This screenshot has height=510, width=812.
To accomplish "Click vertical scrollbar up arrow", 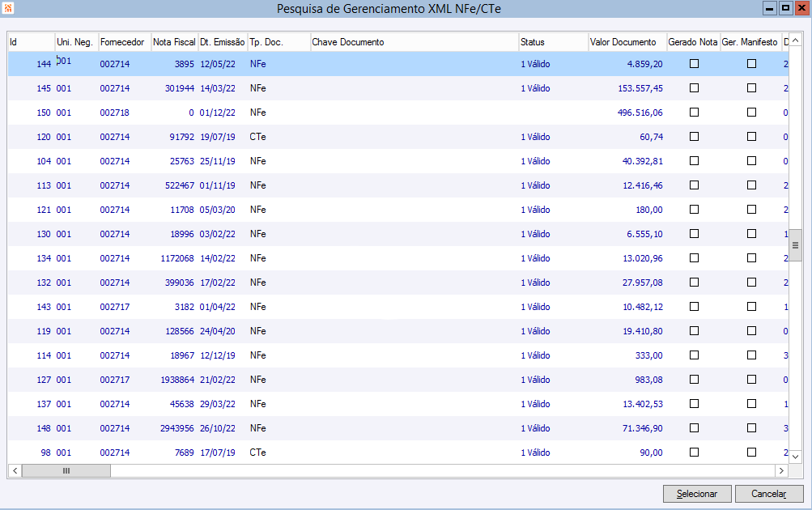I will tap(796, 40).
